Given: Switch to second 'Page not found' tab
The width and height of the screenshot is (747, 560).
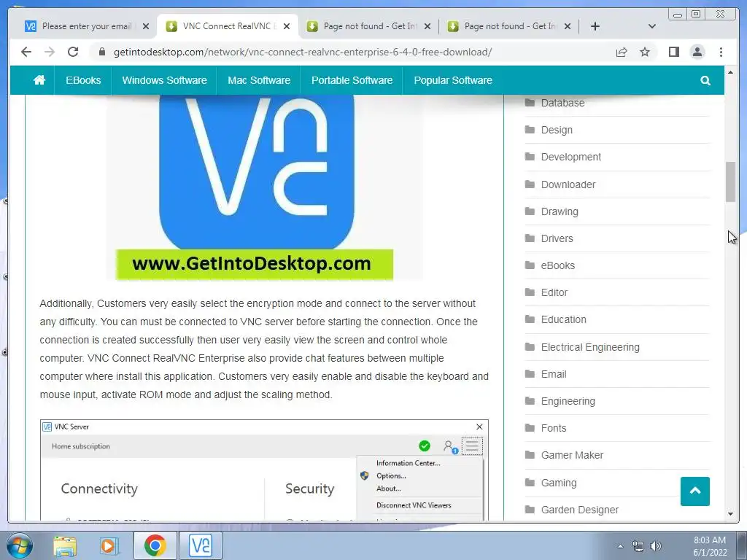Looking at the screenshot, I should [510, 26].
